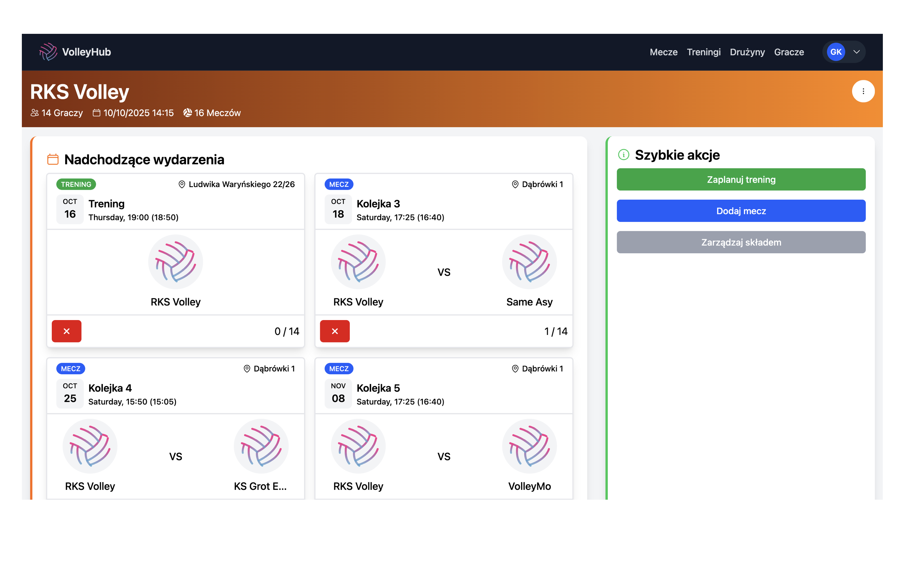Click the red X on Trening card
Viewport: 905px width, 588px height.
66,331
